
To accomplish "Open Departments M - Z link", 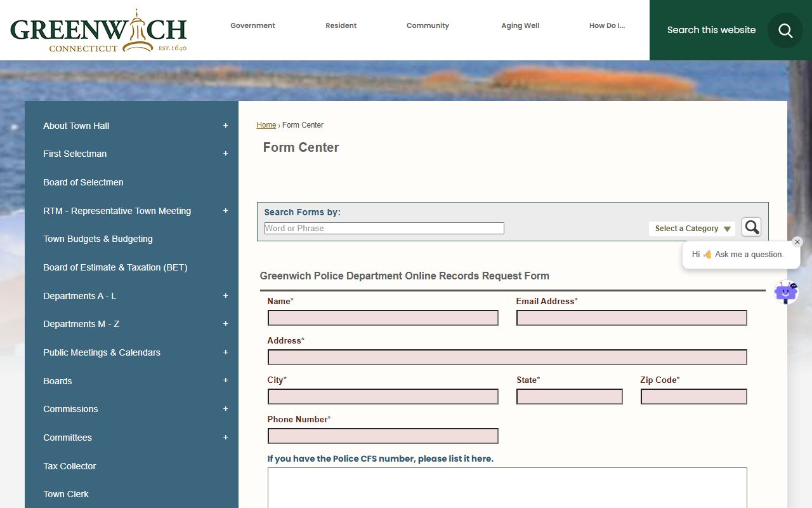I will tap(81, 324).
